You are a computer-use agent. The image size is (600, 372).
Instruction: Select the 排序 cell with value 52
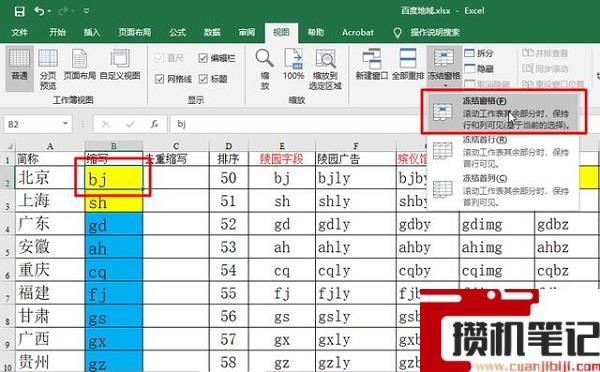229,224
